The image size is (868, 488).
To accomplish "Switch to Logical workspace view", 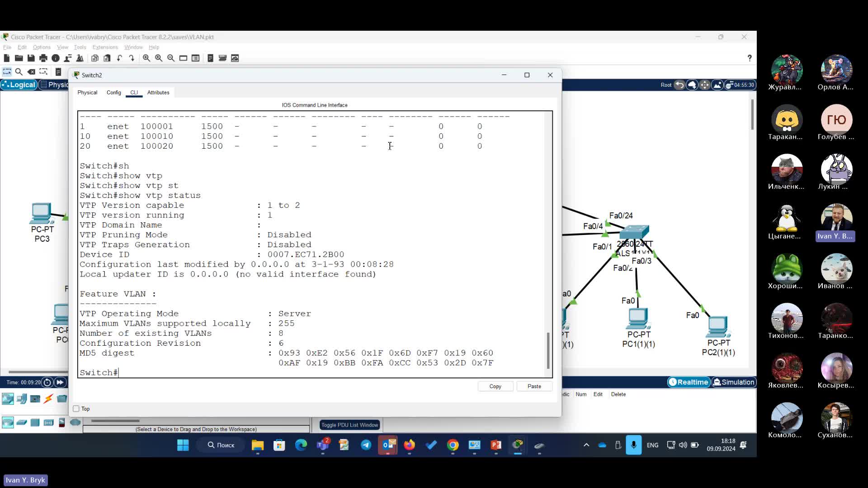I will coord(19,84).
